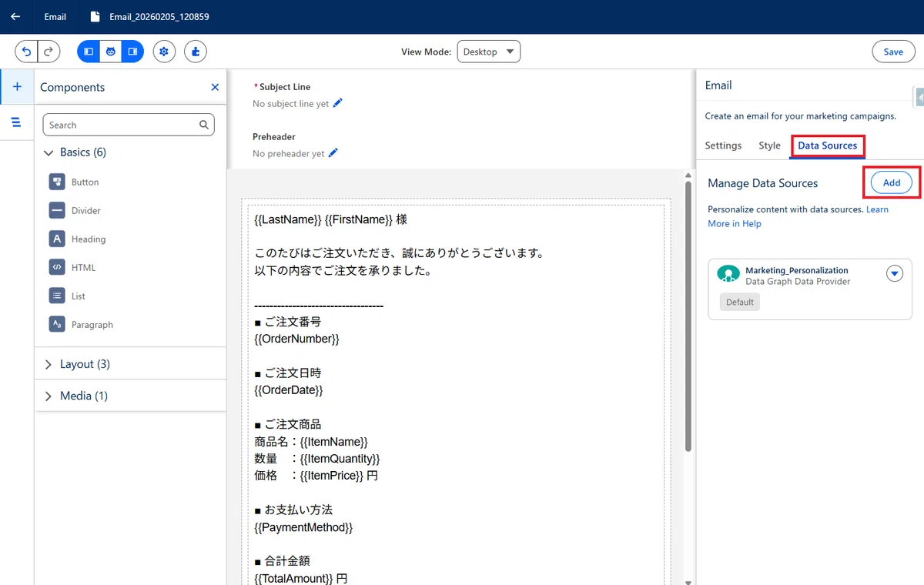Toggle the left panel visibility
Viewport: 924px width, 585px height.
(x=89, y=52)
